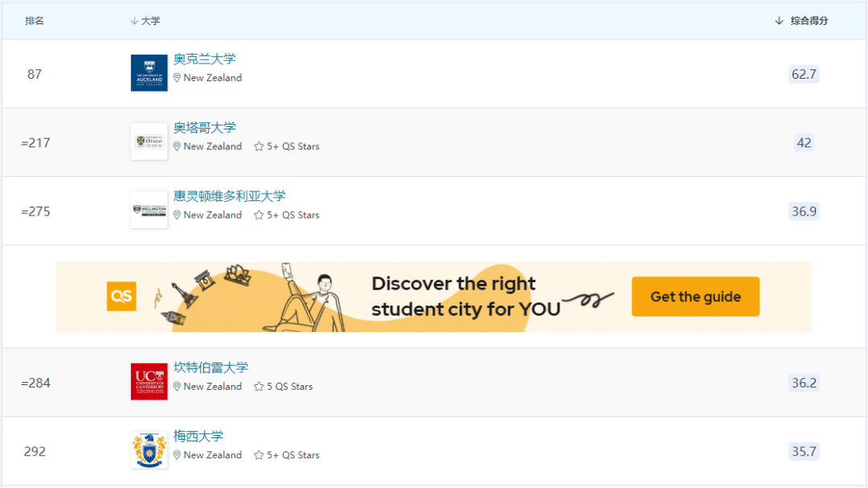Click the New Zealand location text under 惠灵顿维多利亚大学
The image size is (868, 488).
pos(212,215)
